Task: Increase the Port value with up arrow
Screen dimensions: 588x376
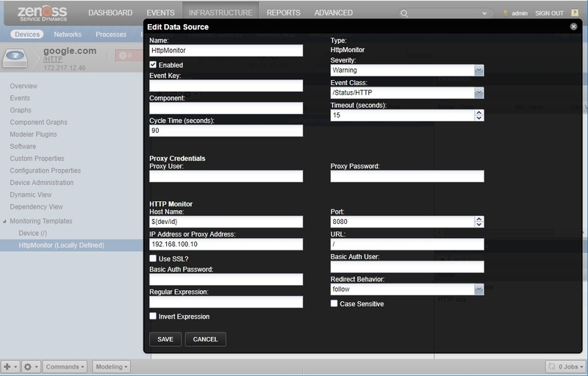Action: pyautogui.click(x=478, y=219)
